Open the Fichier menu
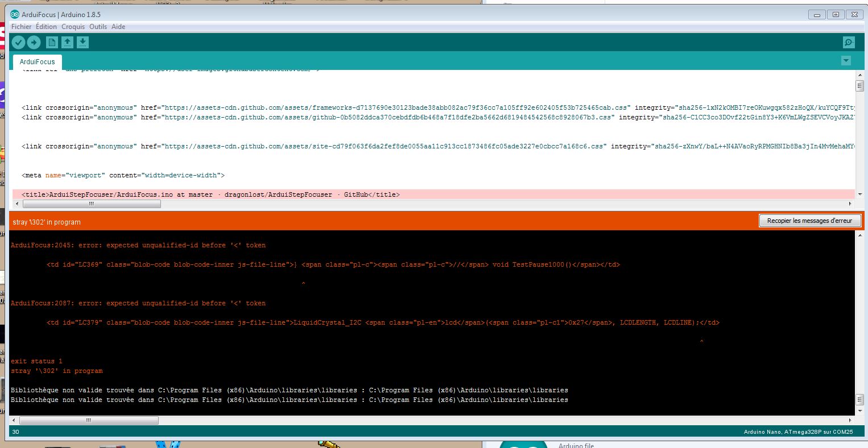Viewport: 868px width, 448px height. 22,27
